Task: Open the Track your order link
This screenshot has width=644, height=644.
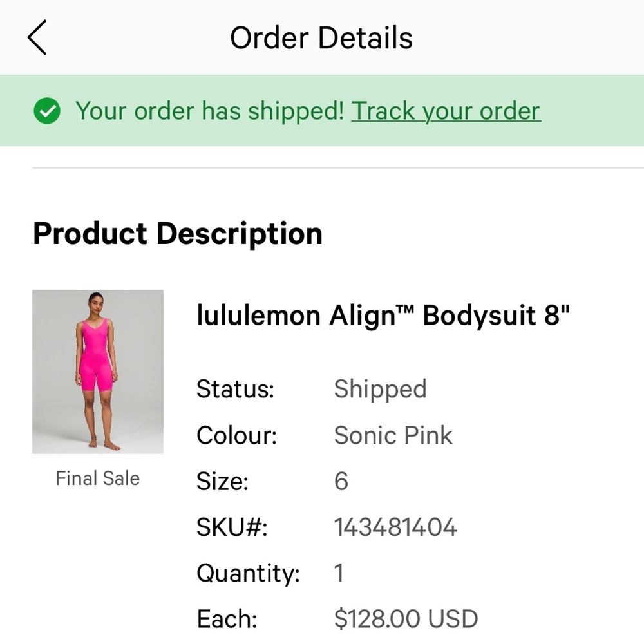Action: (x=446, y=111)
